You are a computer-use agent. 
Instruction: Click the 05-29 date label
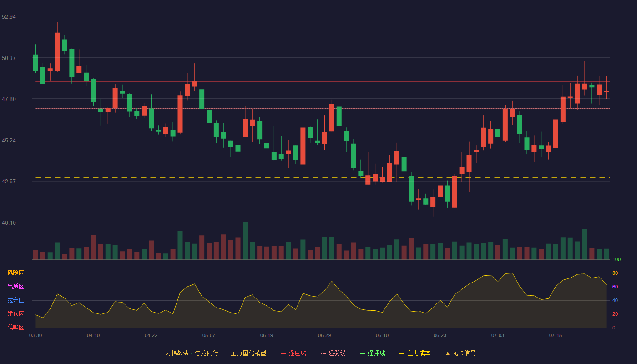click(x=324, y=335)
